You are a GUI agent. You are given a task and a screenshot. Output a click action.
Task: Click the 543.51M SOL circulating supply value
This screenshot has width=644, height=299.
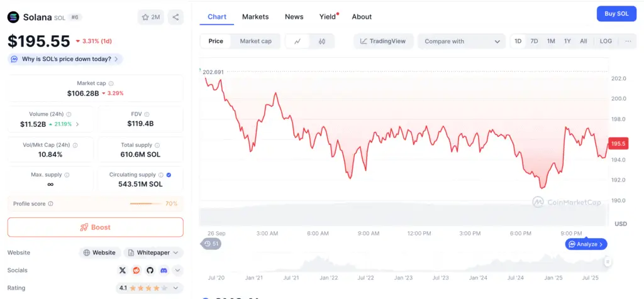140,184
